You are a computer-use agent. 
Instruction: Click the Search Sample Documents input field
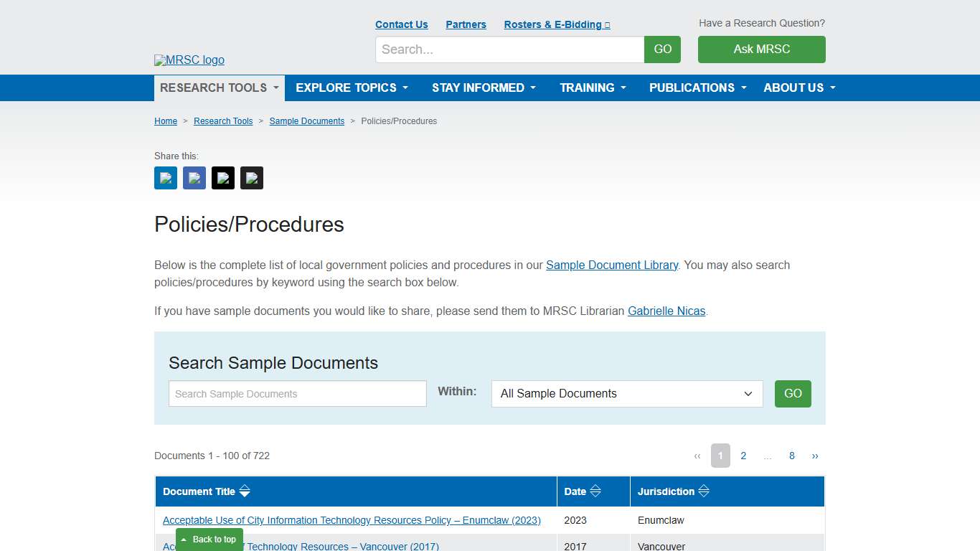297,393
